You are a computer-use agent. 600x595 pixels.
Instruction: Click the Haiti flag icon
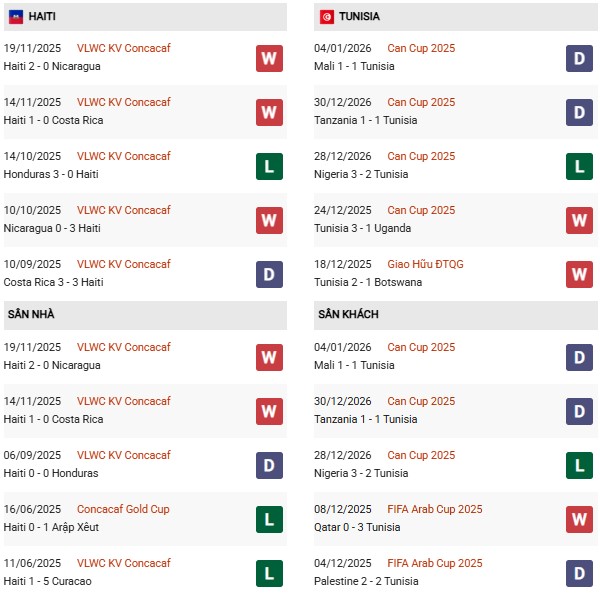click(x=14, y=17)
